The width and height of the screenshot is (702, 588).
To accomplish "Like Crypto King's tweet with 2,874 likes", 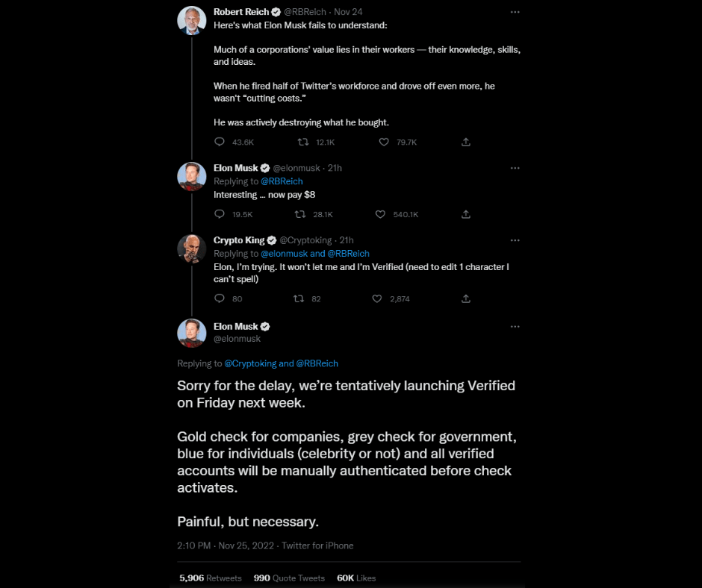I will coord(377,298).
